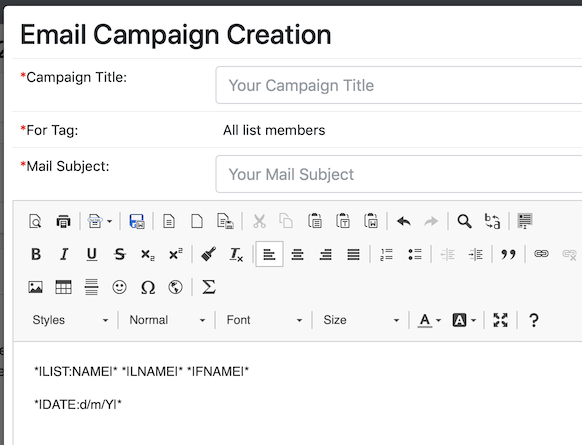Image resolution: width=582 pixels, height=445 pixels.
Task: Open the Styles dropdown
Action: point(70,320)
